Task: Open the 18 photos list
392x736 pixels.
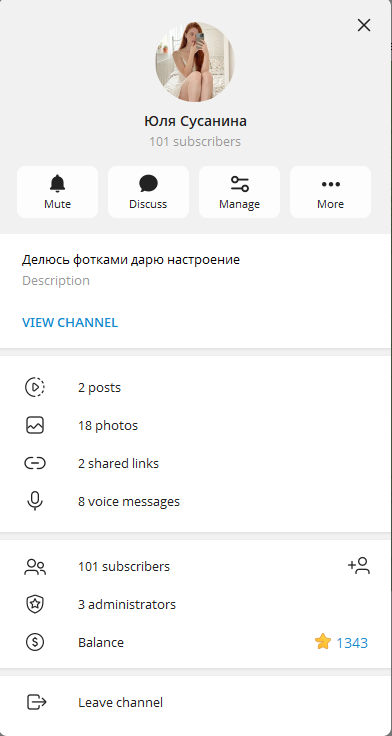Action: [x=195, y=426]
